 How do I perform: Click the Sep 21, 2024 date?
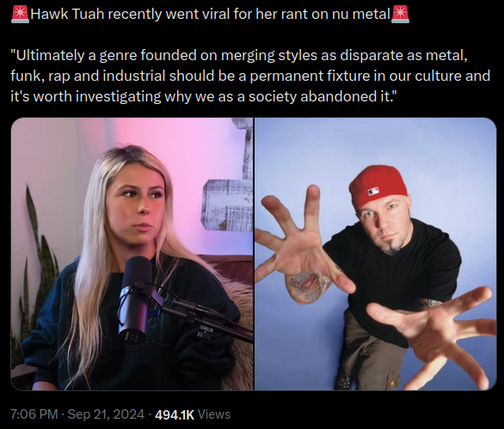click(x=106, y=414)
